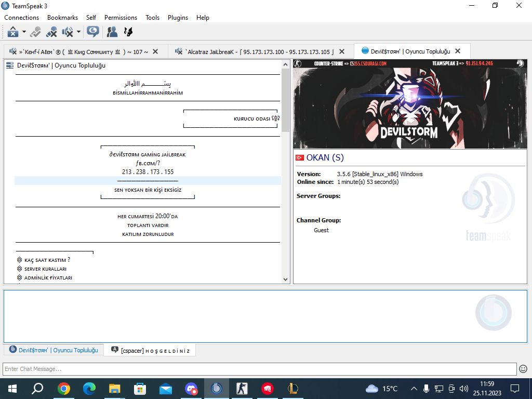Open the Permissions menu
The width and height of the screenshot is (532, 399).
(x=121, y=18)
